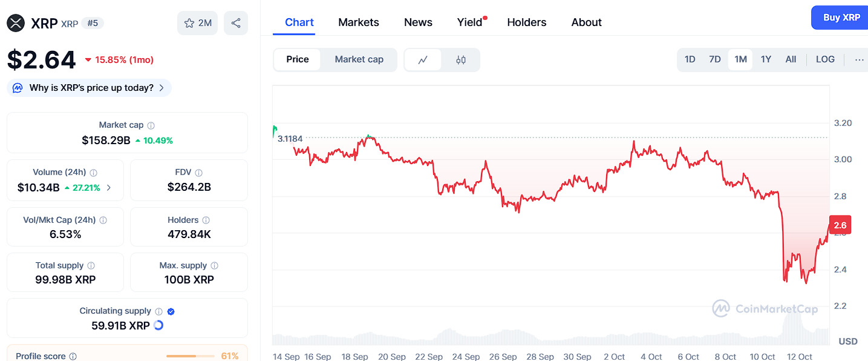Image resolution: width=868 pixels, height=361 pixels.
Task: Click the share icon button
Action: pyautogui.click(x=236, y=23)
